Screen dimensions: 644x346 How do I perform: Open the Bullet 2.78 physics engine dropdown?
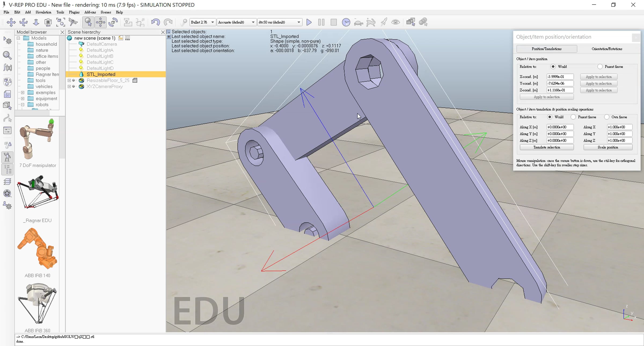[202, 22]
